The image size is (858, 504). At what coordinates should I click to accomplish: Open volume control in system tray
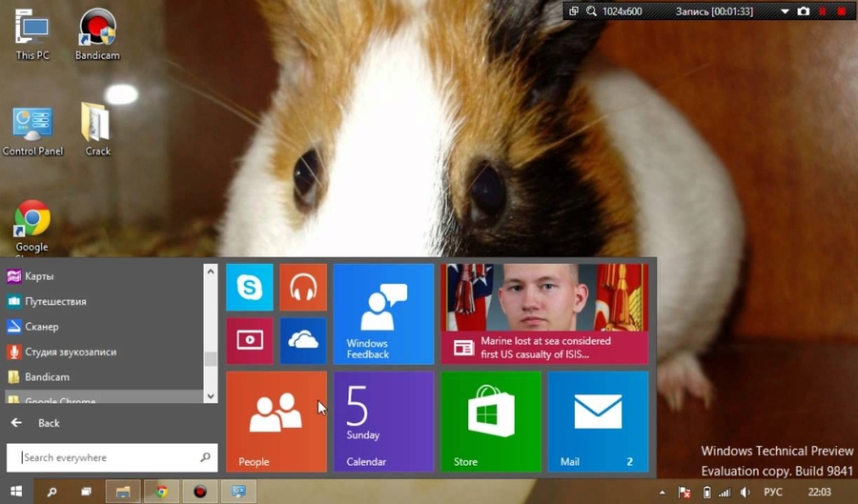pyautogui.click(x=745, y=493)
